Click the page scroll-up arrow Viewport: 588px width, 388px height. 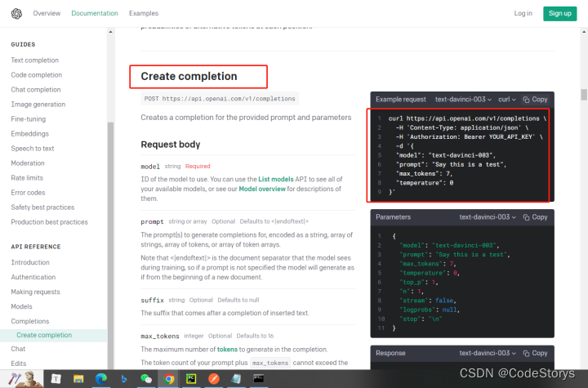[584, 32]
